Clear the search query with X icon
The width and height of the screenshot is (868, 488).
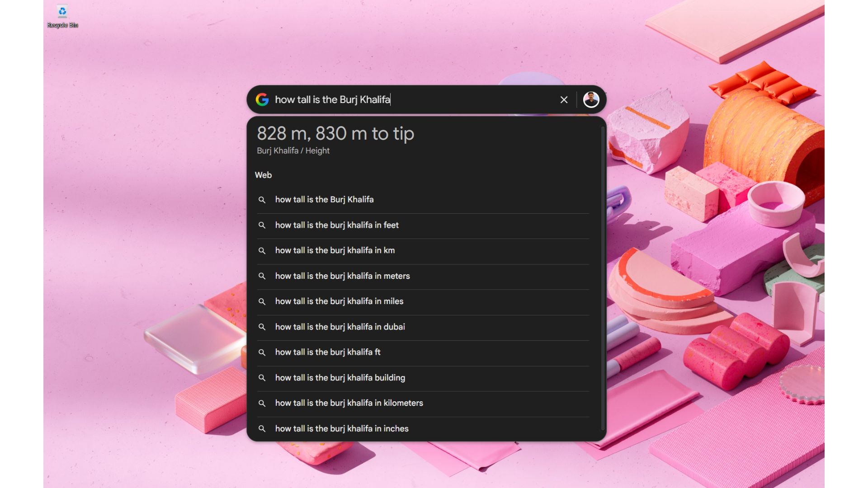pos(564,100)
